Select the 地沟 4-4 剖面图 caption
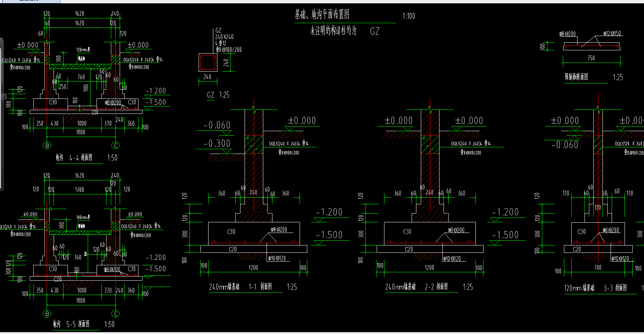 [74, 158]
